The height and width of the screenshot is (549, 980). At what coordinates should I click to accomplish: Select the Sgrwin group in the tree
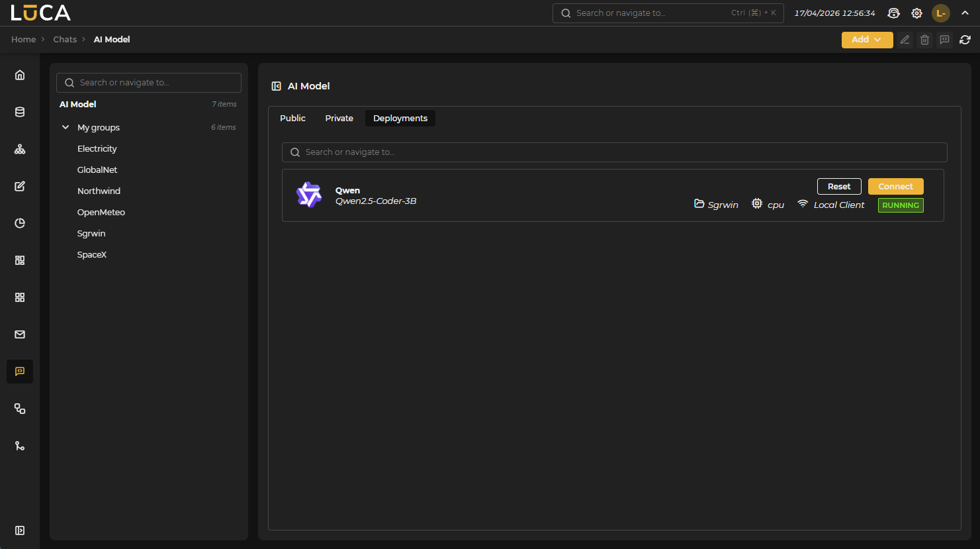91,234
